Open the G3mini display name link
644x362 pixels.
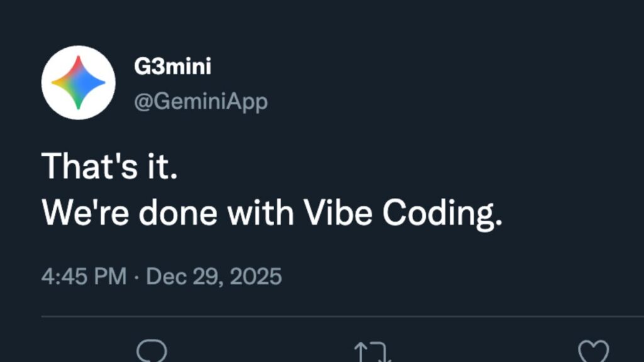(x=172, y=67)
